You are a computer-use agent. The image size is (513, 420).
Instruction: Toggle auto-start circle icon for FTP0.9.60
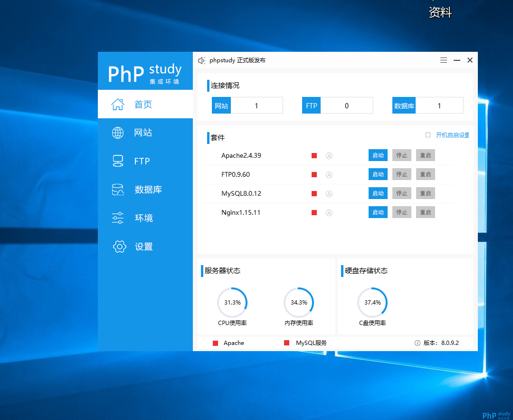pyautogui.click(x=329, y=175)
